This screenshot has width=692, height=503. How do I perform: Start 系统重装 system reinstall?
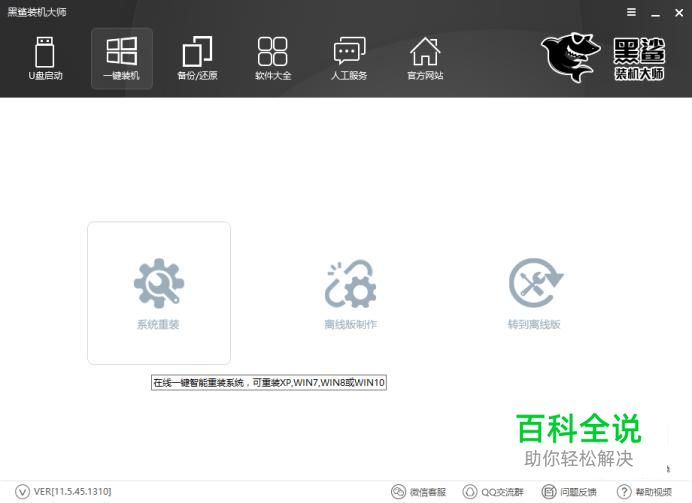pyautogui.click(x=159, y=293)
